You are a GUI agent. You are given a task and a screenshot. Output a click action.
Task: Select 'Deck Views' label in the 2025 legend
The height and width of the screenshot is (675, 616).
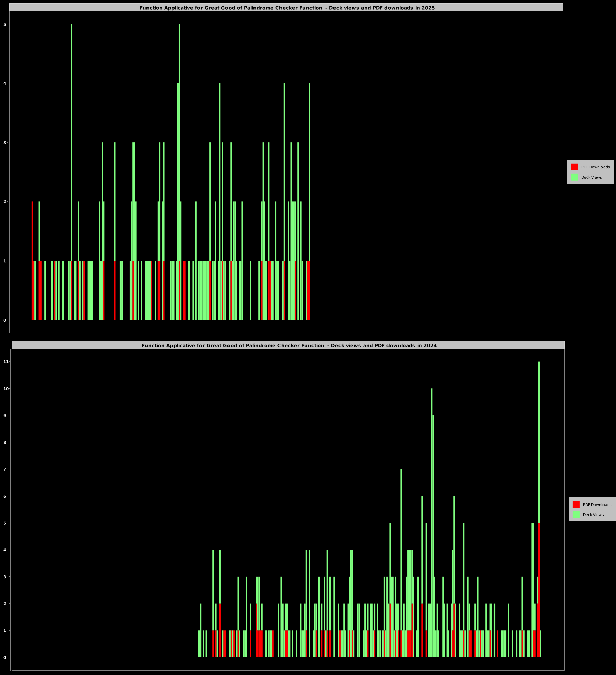click(591, 177)
